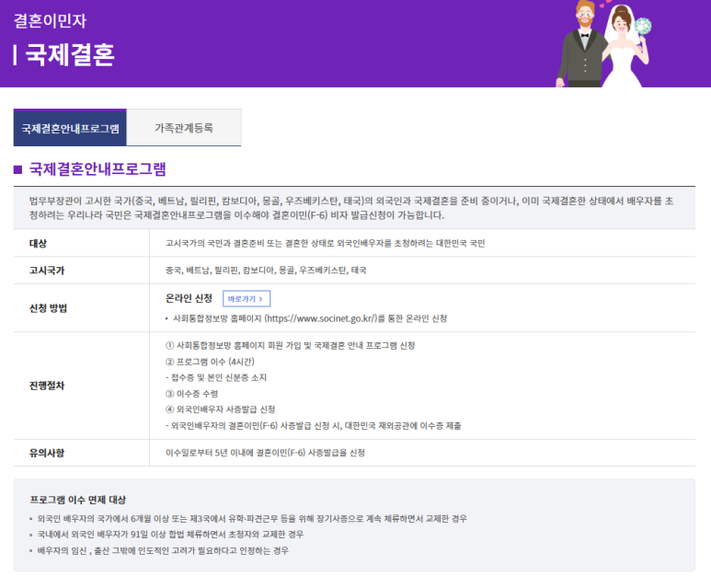
Task: Click the 국제결혼안내프로그램 section heading
Action: point(97,168)
